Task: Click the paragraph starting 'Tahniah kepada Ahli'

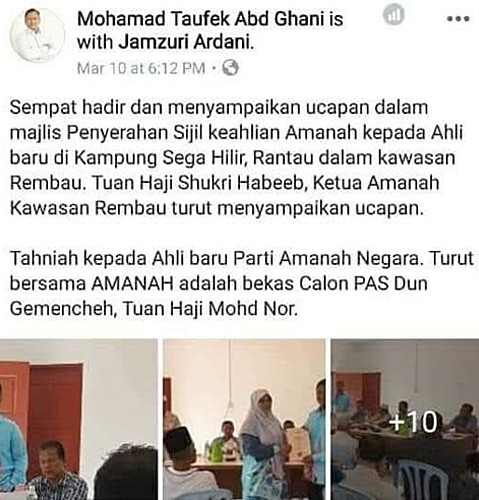Action: (242, 284)
